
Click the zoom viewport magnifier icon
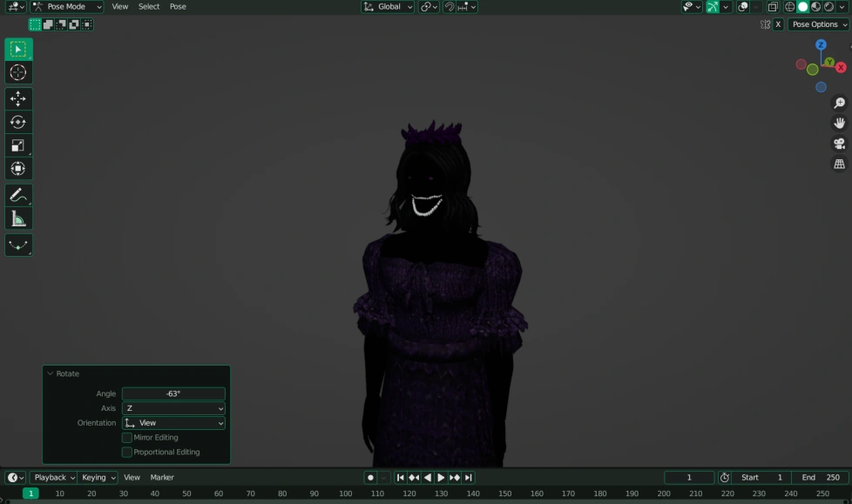click(840, 103)
